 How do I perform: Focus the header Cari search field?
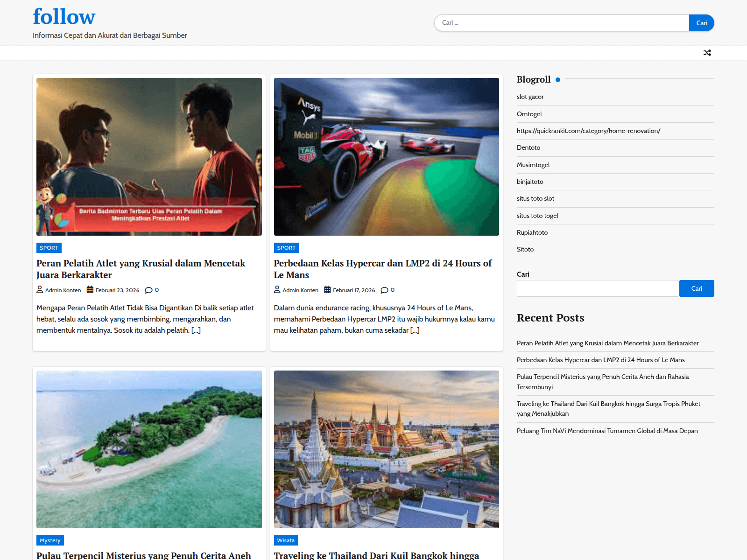point(562,23)
